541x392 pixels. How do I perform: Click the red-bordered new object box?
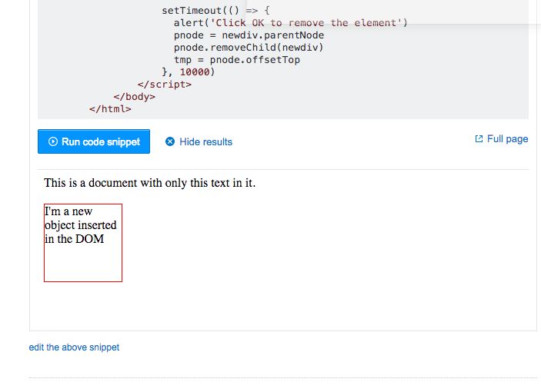coord(83,243)
